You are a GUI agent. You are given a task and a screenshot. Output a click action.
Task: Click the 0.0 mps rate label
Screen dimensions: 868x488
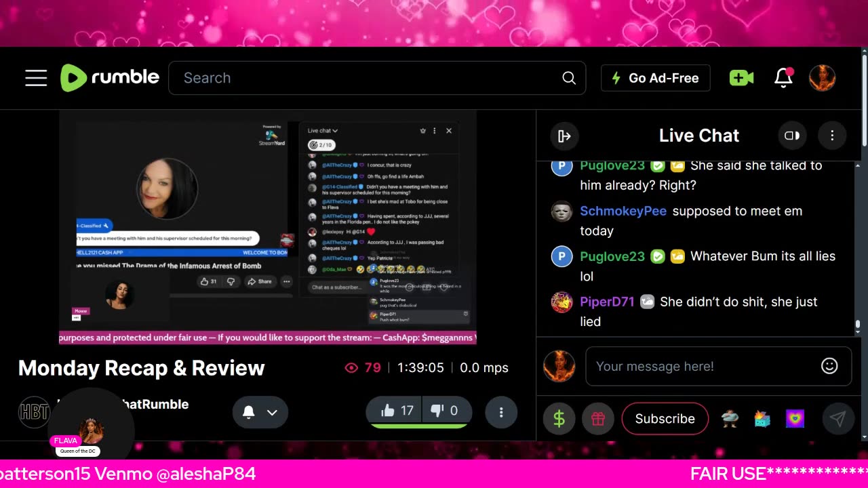coord(484,367)
